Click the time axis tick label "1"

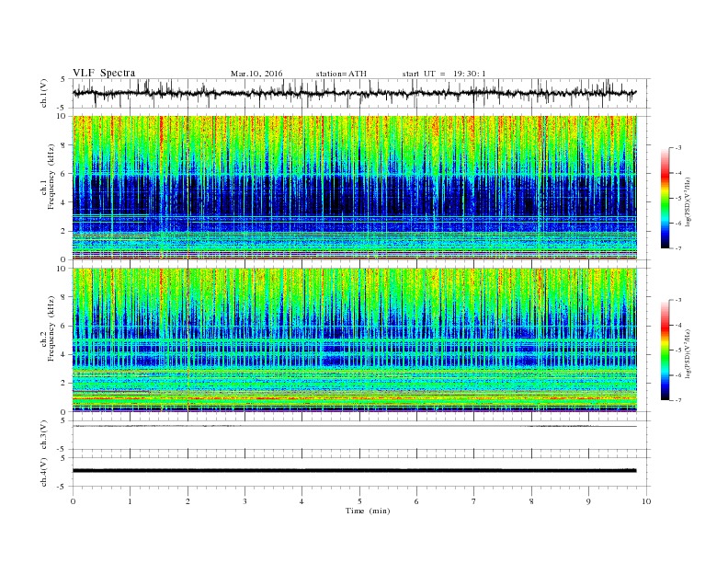coord(130,501)
